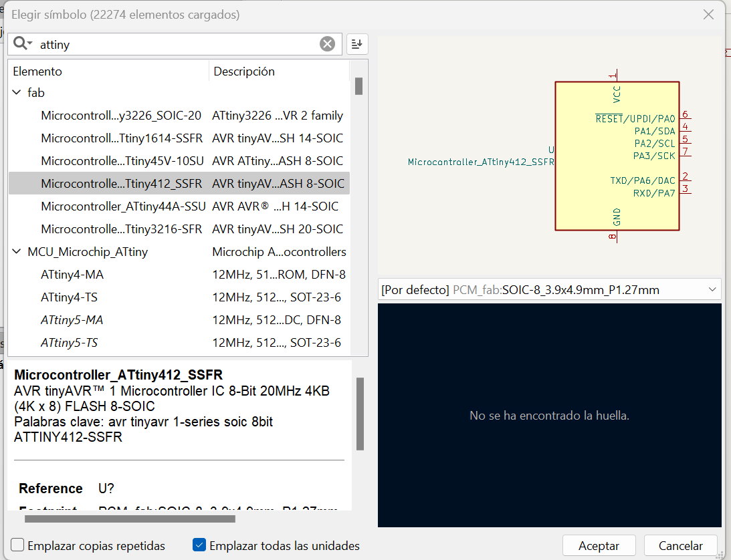
Task: Click the RESET/UPDI/PA0 pin label
Action: click(x=635, y=118)
